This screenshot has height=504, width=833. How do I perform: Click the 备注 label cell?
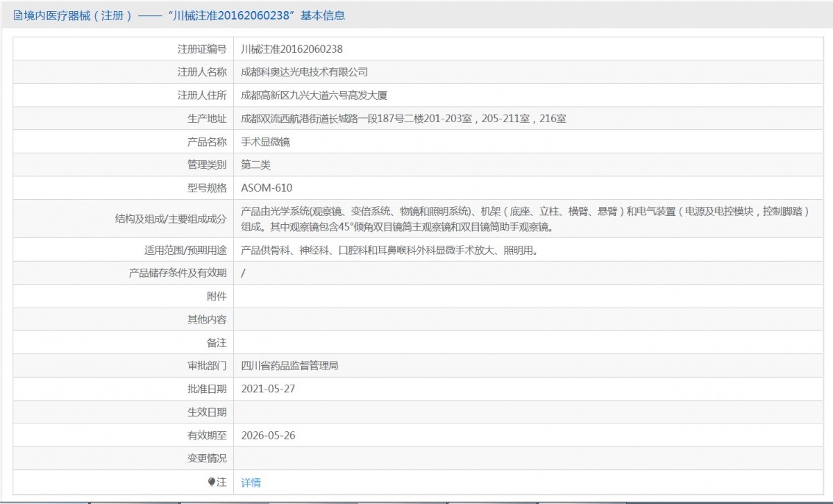pyautogui.click(x=124, y=342)
